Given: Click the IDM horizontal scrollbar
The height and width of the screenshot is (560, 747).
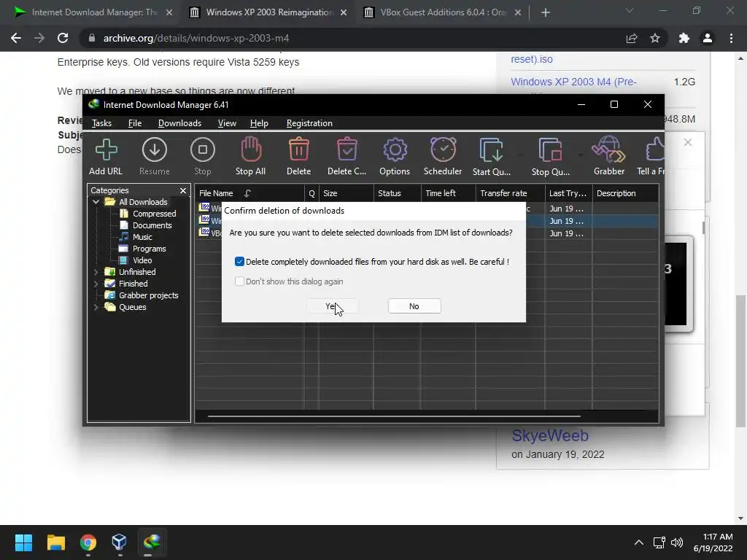Looking at the screenshot, I should click(394, 416).
